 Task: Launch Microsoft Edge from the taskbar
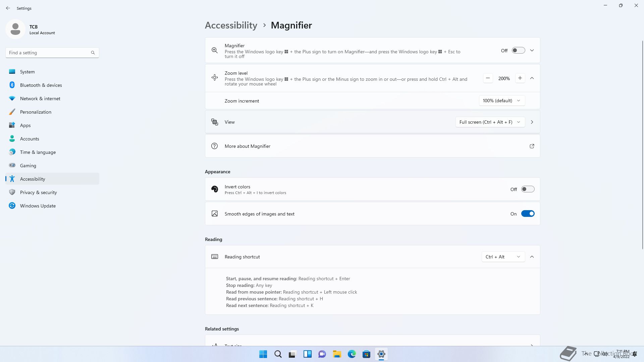[352, 354]
